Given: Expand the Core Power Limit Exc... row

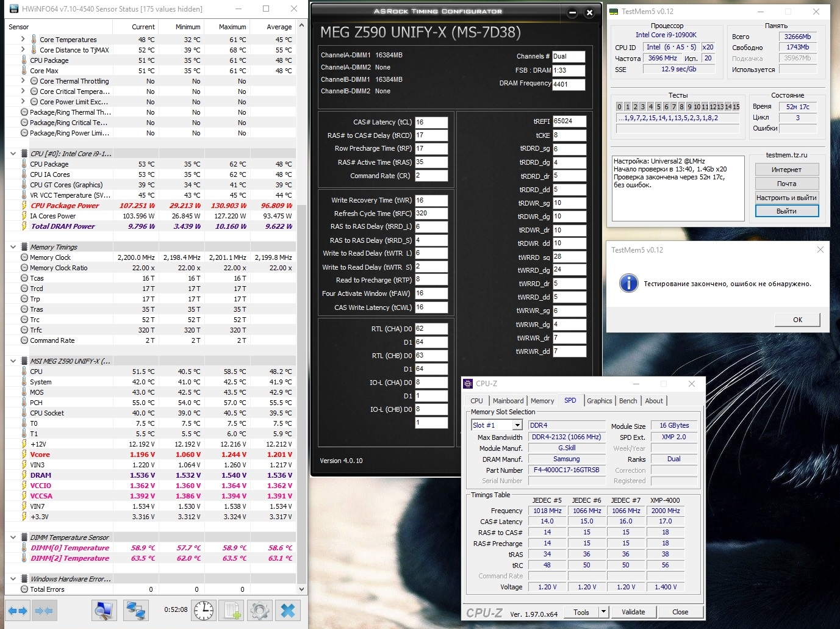Looking at the screenshot, I should 23,102.
